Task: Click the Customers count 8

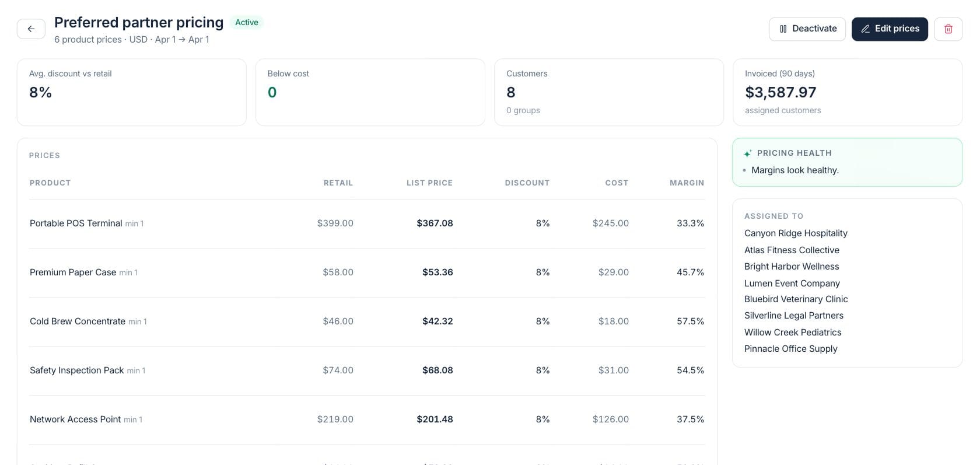Action: click(511, 92)
